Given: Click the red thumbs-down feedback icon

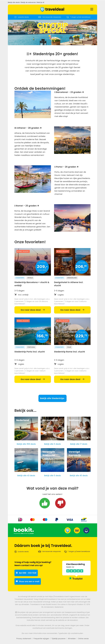Looking at the screenshot, I should click(x=60, y=503).
